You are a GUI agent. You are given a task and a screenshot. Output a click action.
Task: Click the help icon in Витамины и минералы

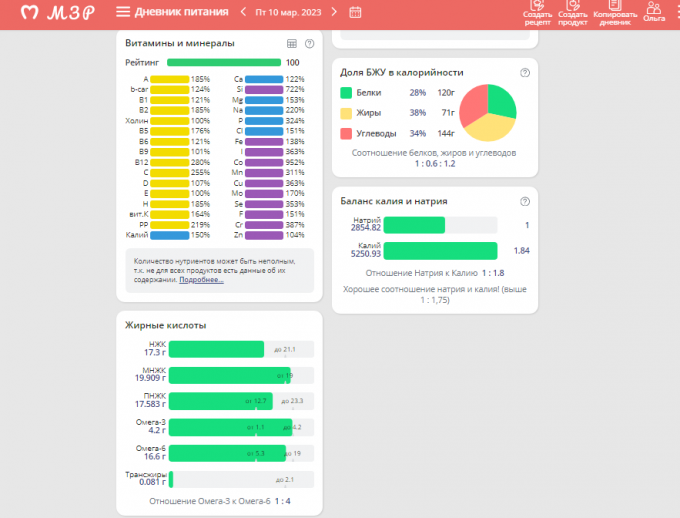(309, 44)
